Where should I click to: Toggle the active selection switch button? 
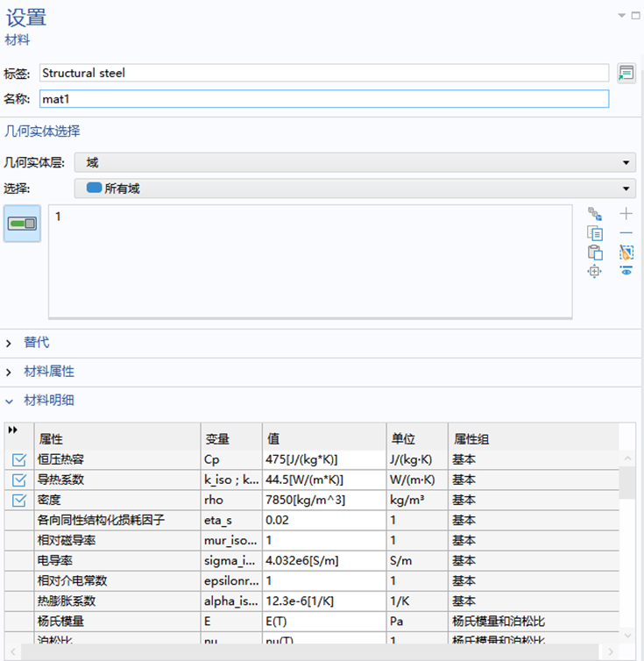[22, 224]
